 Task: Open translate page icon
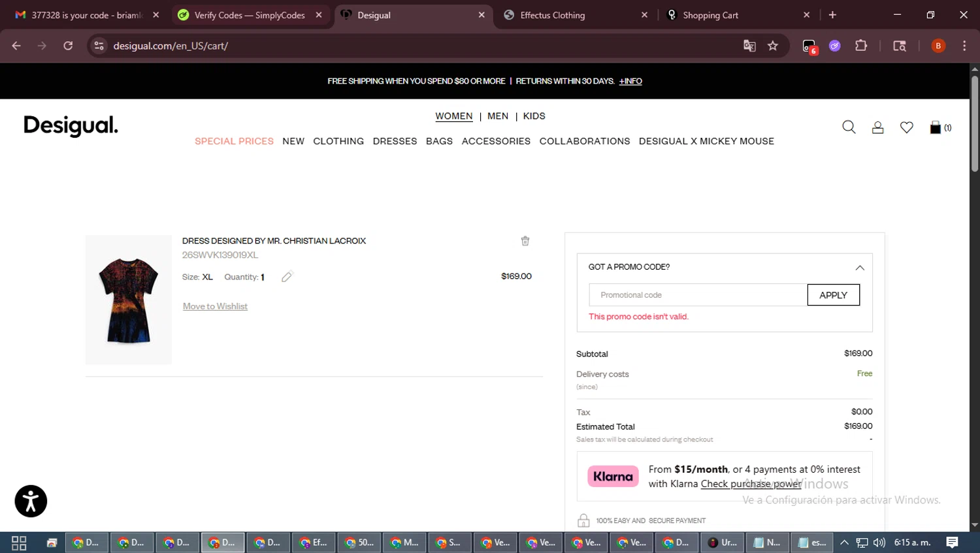coord(749,46)
